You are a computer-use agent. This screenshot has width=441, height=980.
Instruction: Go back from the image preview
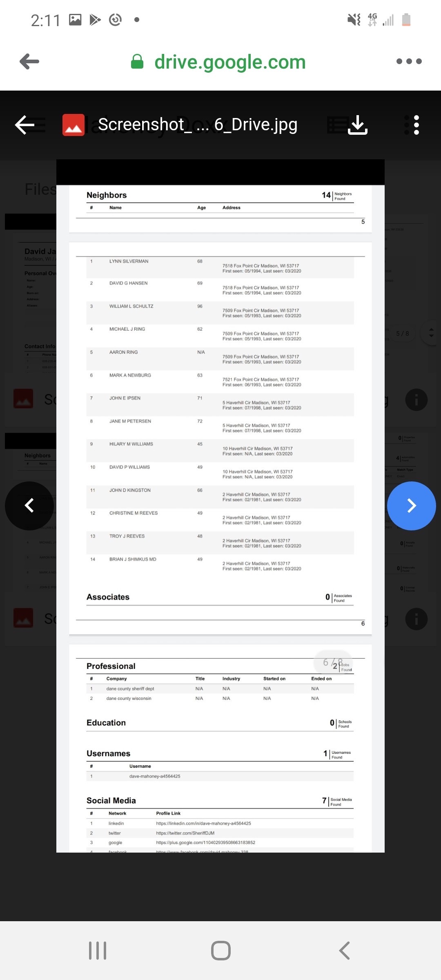(x=24, y=125)
